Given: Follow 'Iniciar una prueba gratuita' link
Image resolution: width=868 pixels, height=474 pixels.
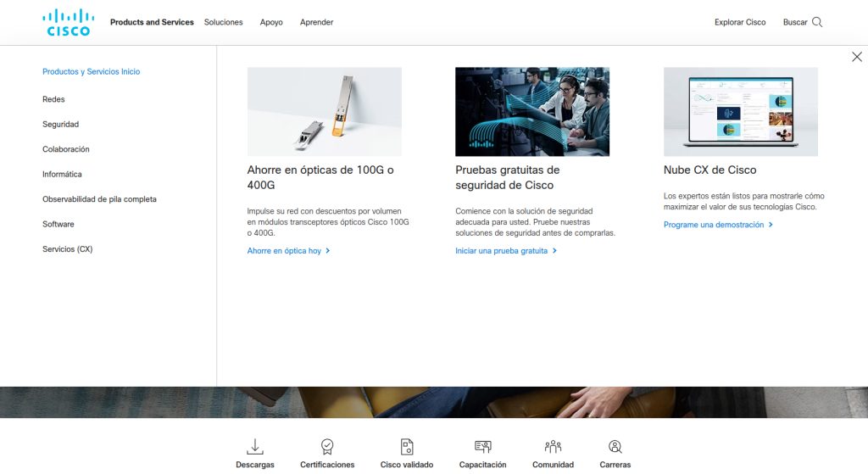Looking at the screenshot, I should point(506,251).
